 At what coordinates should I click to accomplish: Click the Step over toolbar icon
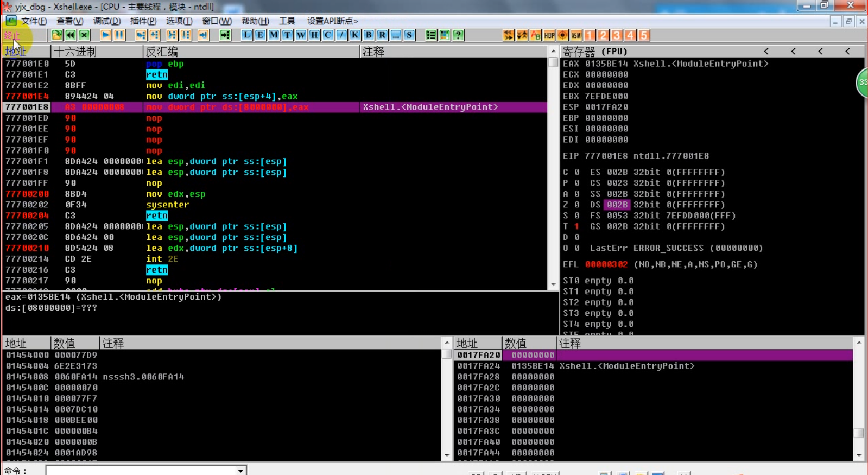click(x=155, y=35)
